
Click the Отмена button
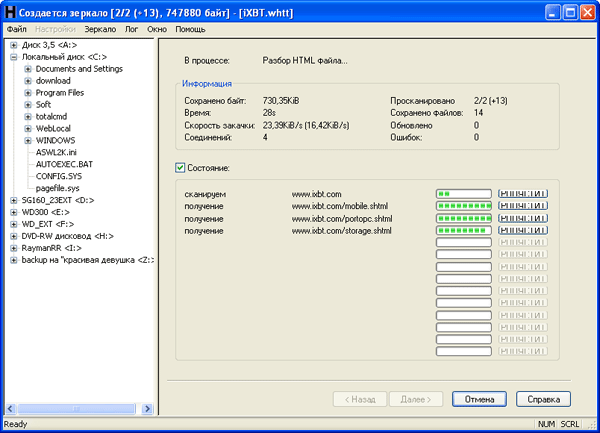coord(479,399)
